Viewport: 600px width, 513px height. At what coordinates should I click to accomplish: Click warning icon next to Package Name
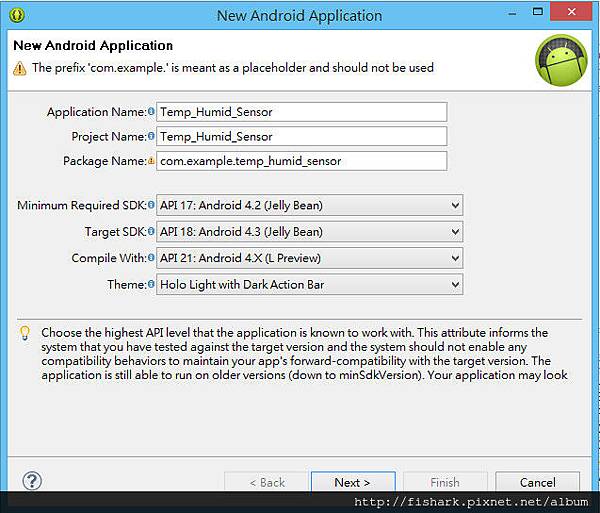(x=151, y=160)
